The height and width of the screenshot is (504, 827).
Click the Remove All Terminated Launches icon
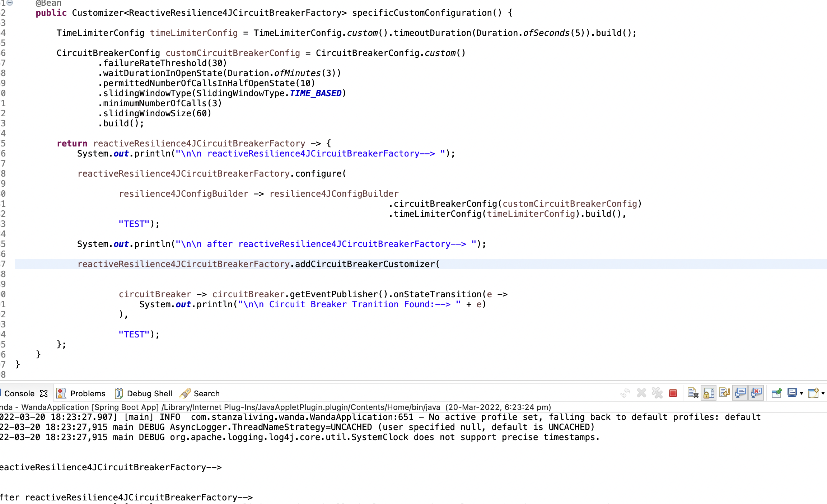pos(657,393)
